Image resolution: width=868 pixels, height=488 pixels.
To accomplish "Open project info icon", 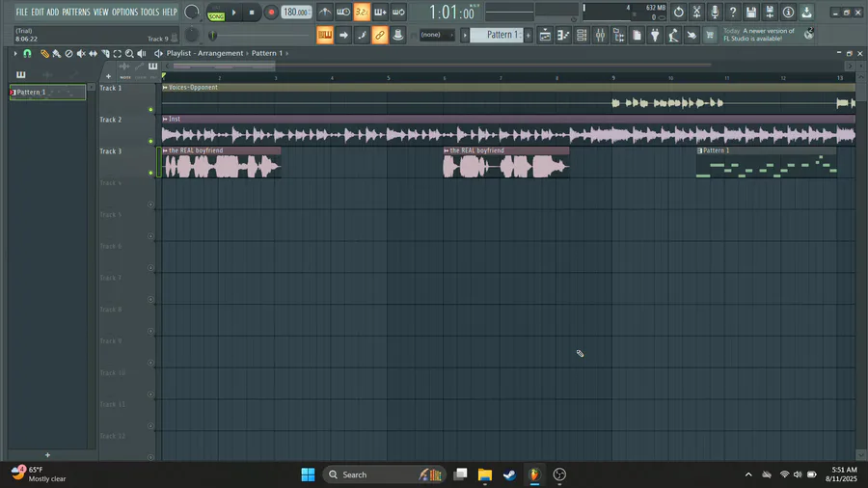I will 788,12.
